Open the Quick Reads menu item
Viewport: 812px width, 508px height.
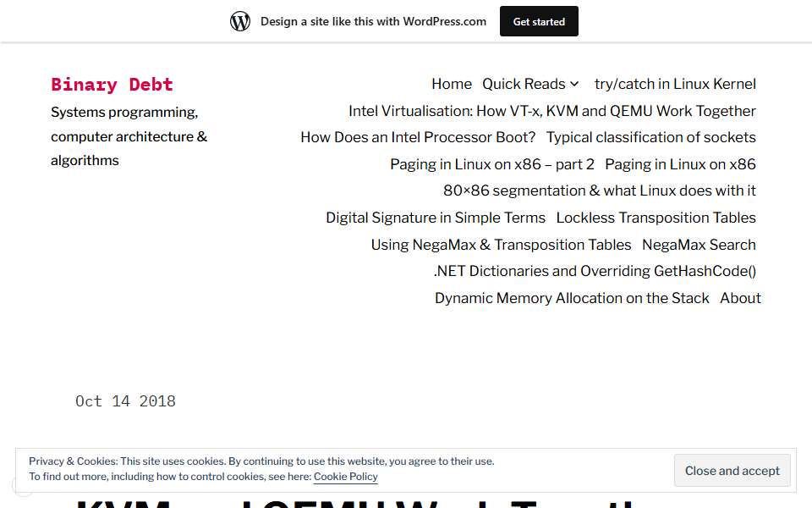[x=524, y=84]
